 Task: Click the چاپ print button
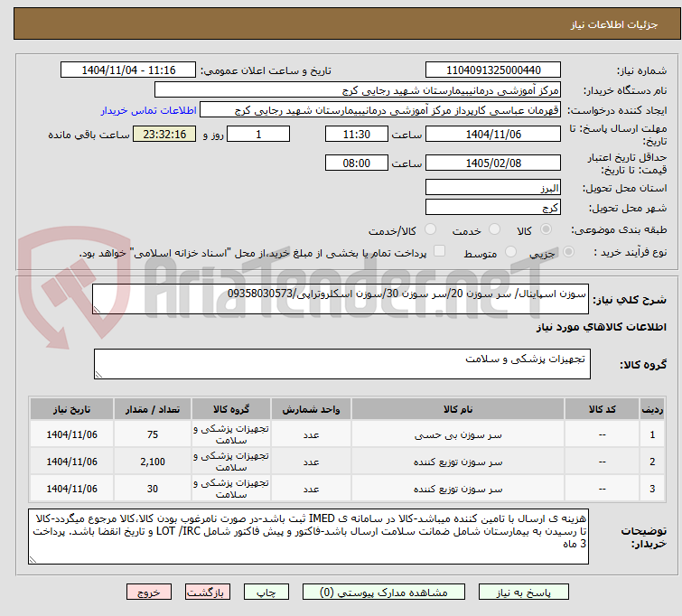point(266,593)
